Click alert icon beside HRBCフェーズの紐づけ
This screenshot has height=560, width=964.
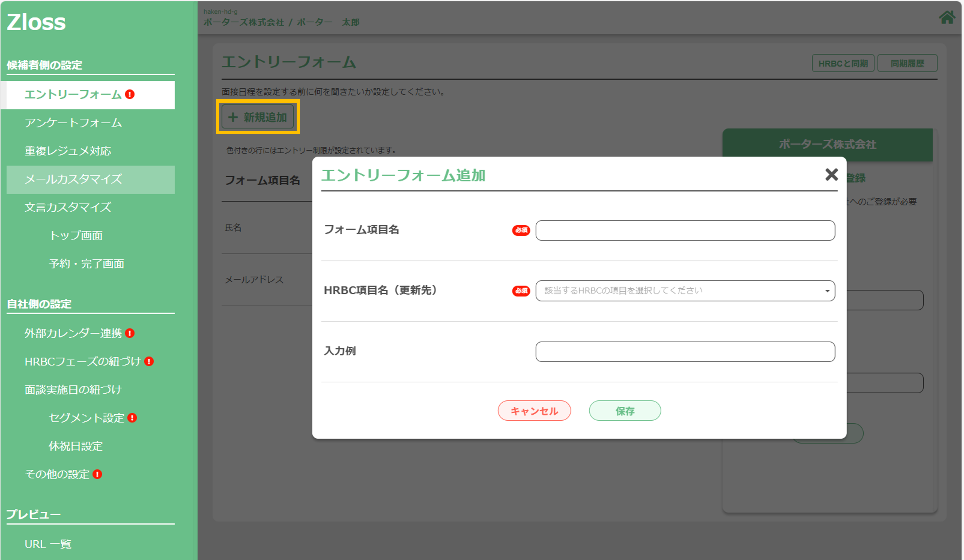click(149, 361)
